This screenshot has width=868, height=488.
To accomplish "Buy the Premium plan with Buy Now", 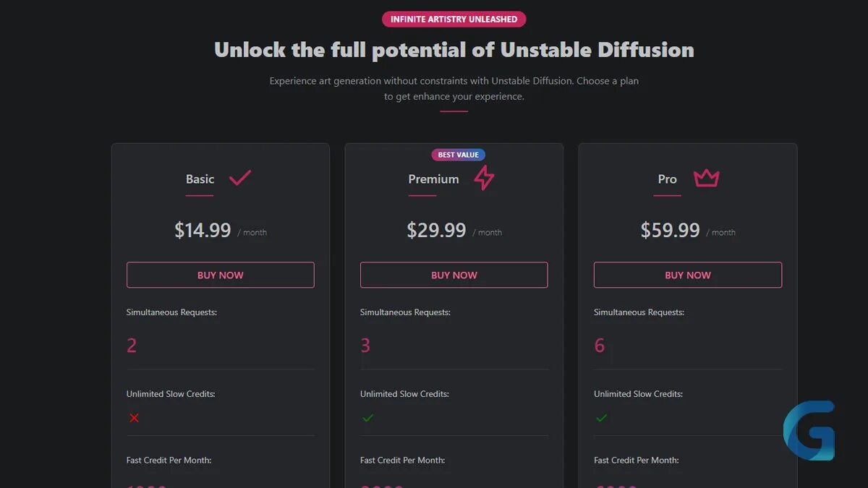I will (454, 275).
